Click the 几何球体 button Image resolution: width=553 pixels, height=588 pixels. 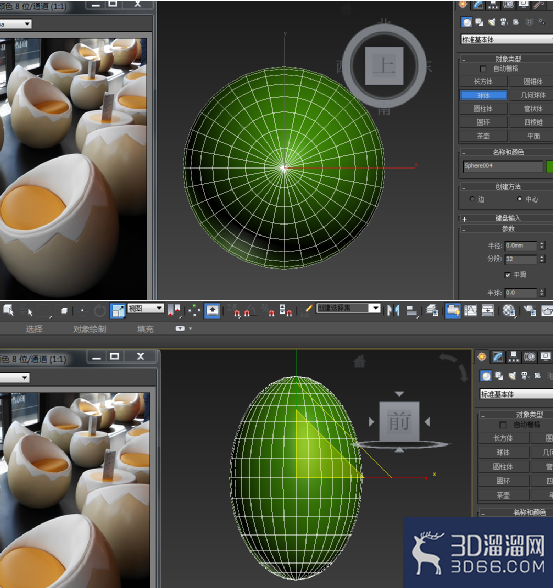coord(532,95)
